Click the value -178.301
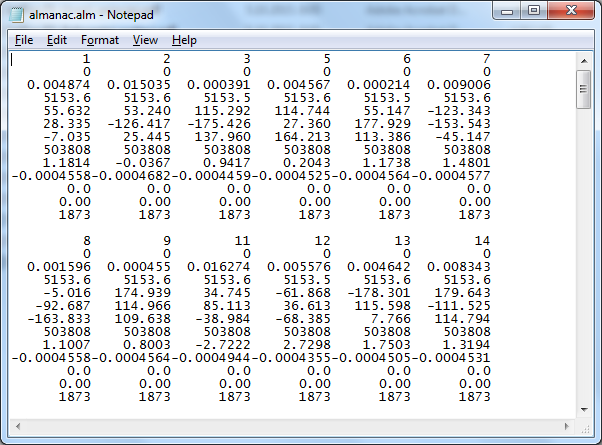The height and width of the screenshot is (445, 602). pyautogui.click(x=379, y=293)
